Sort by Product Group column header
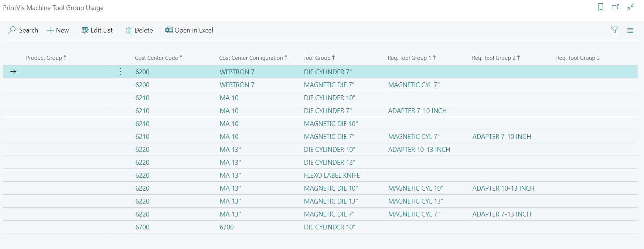 (x=44, y=58)
